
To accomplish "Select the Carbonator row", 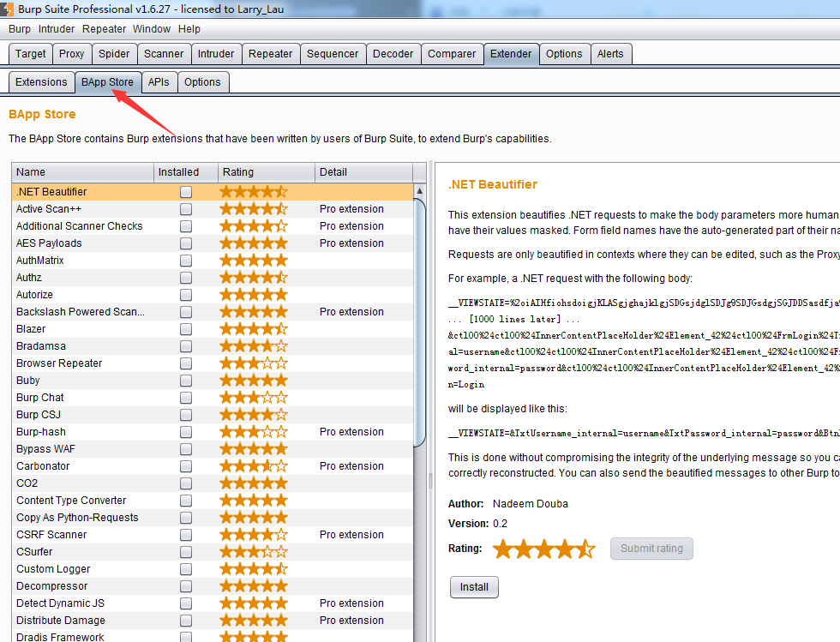I will (213, 466).
